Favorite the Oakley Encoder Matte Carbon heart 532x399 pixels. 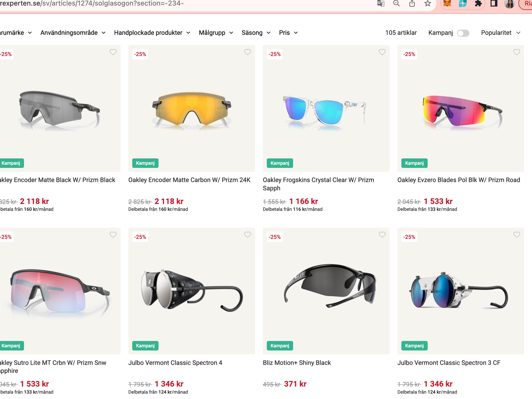coord(247,52)
